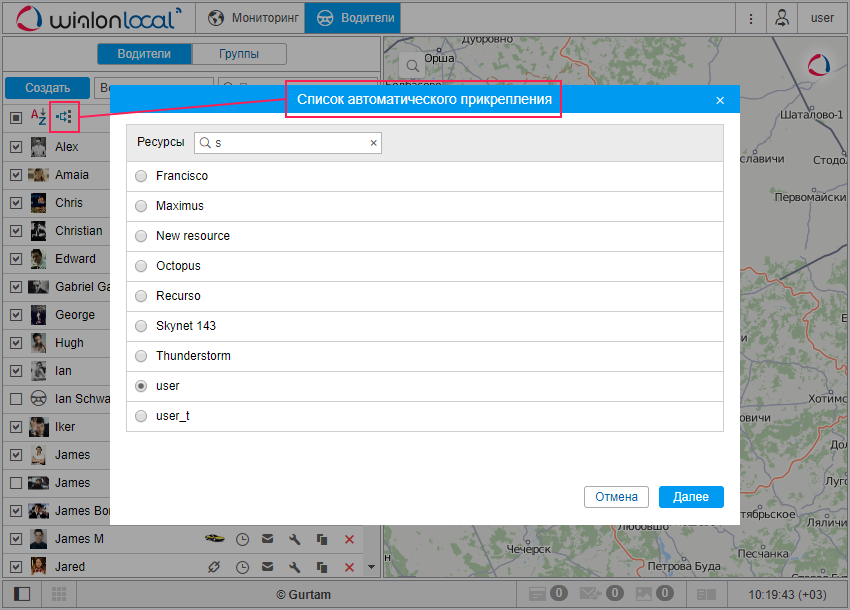Toggle the select-all drivers checkbox
Viewport: 850px width, 610px height.
tap(16, 118)
